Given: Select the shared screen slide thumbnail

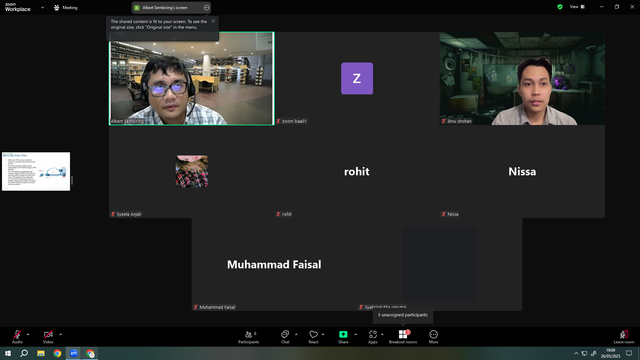Looking at the screenshot, I should [36, 171].
